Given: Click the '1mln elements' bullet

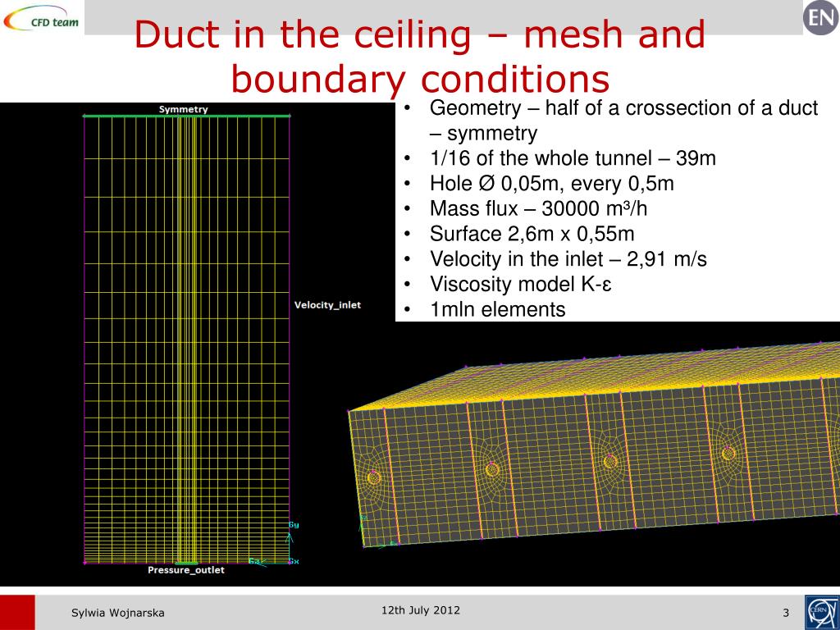Looking at the screenshot, I should tap(497, 309).
